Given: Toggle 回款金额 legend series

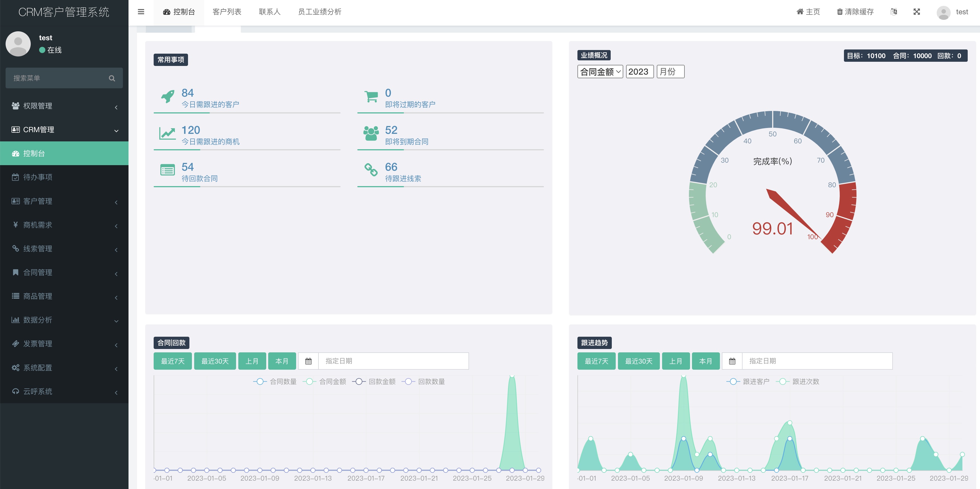Looking at the screenshot, I should pyautogui.click(x=374, y=381).
